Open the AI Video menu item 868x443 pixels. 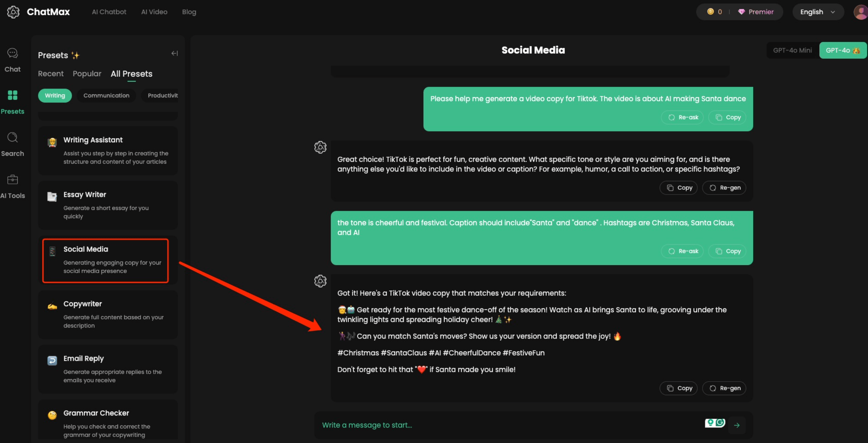pos(154,12)
